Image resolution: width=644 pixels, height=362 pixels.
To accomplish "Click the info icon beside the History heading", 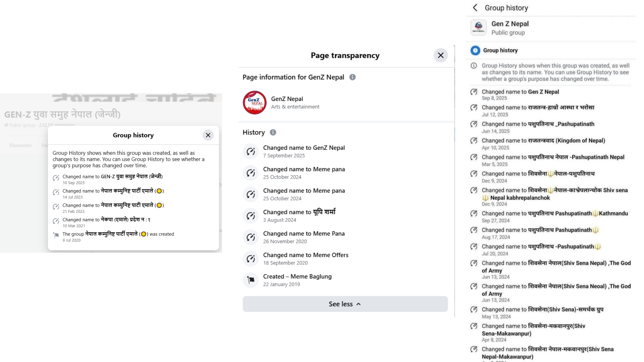I will coord(273,132).
